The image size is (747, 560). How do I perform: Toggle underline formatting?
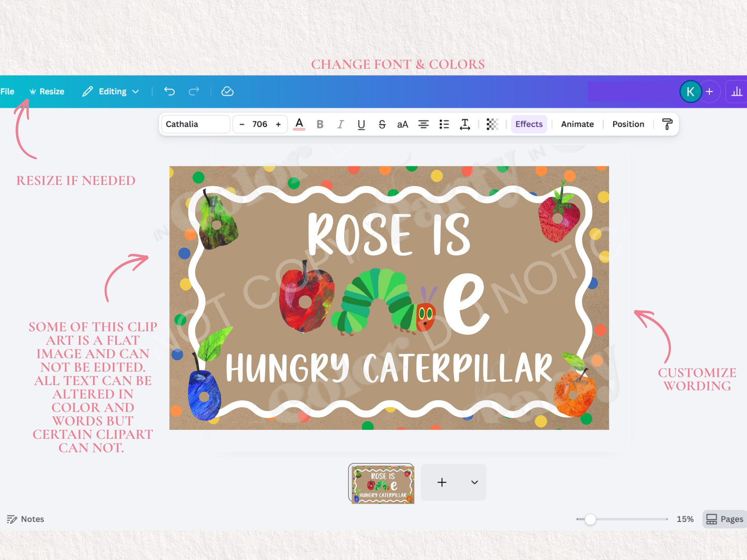pyautogui.click(x=361, y=124)
